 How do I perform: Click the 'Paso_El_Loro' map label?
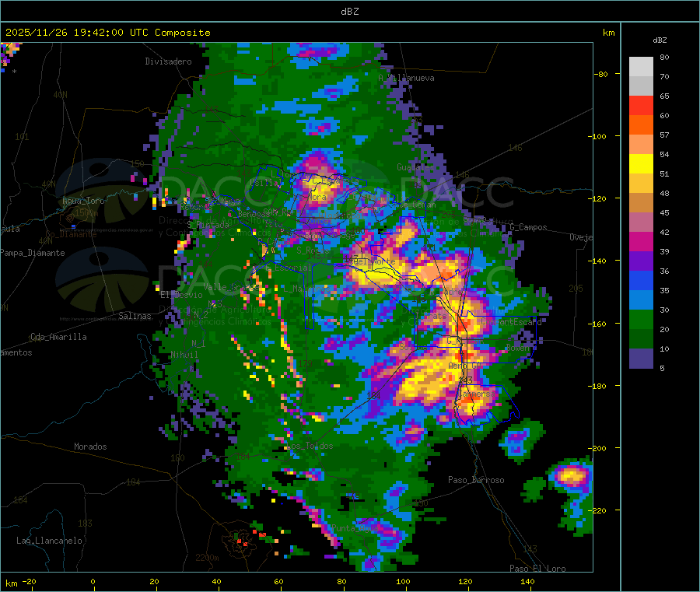[537, 569]
